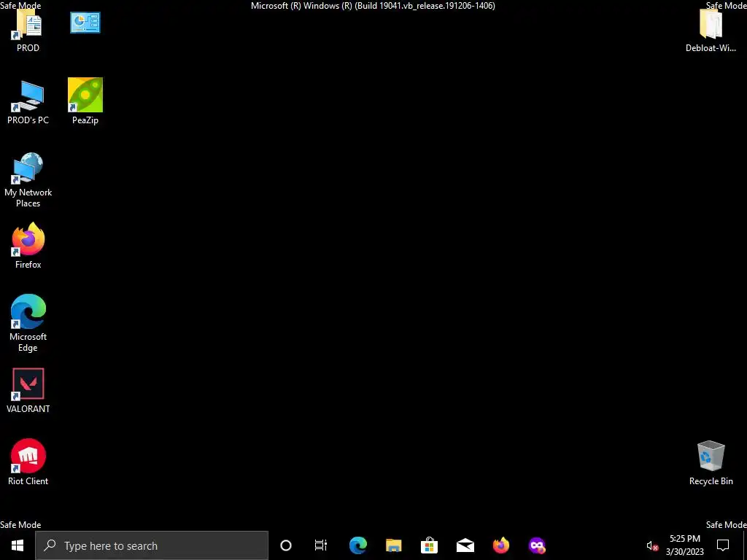Select the Firefox desktop shortcut
This screenshot has width=747, height=560.
coord(28,246)
